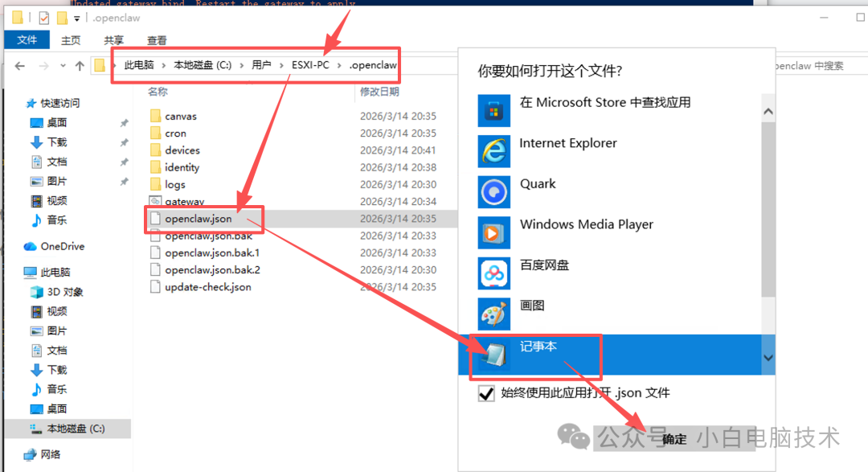Switch to the 查看 ribbon tab
This screenshot has width=868, height=472.
157,40
